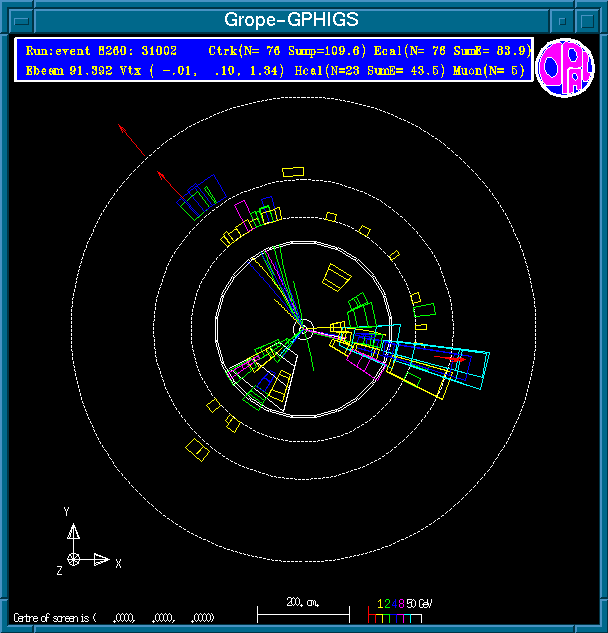Screen dimensions: 608x633
Task: Click the Run:event 8260 header text
Action: pyautogui.click(x=84, y=50)
